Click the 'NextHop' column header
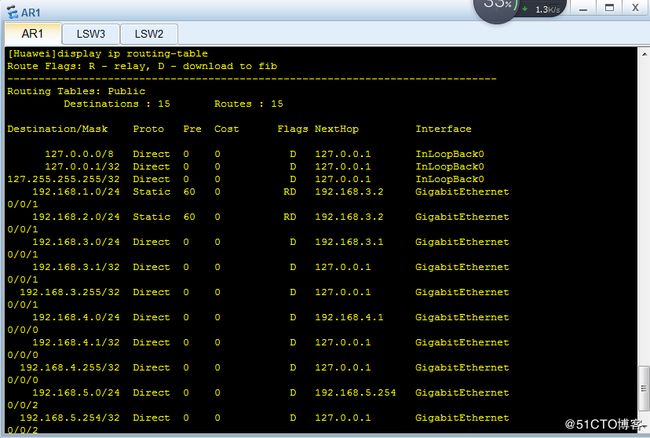Screen dimensions: 650x438 point(337,129)
